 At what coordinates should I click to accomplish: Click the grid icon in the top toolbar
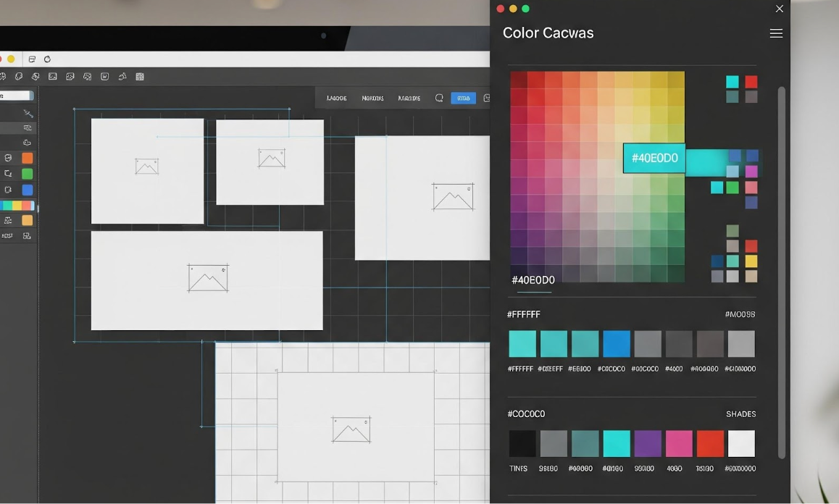140,77
